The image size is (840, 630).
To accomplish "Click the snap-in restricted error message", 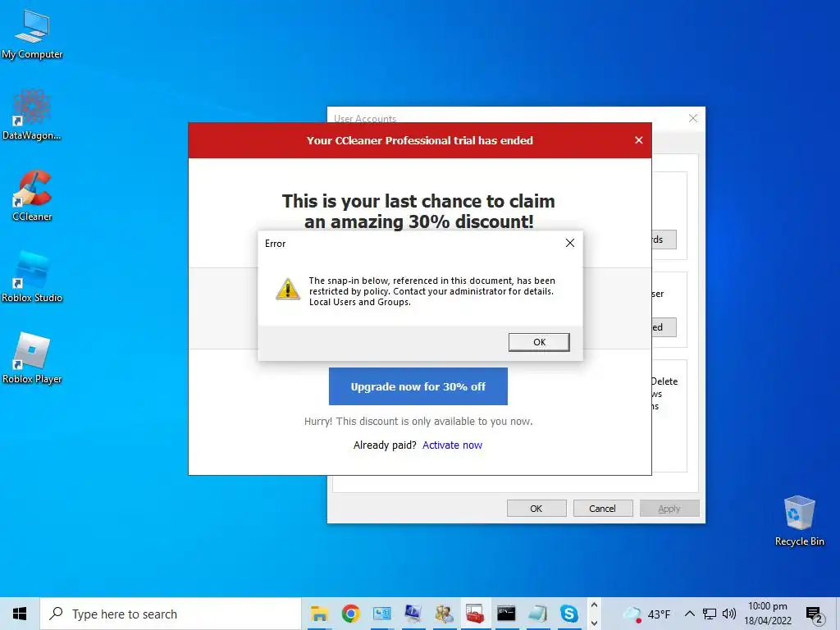I will pyautogui.click(x=431, y=291).
